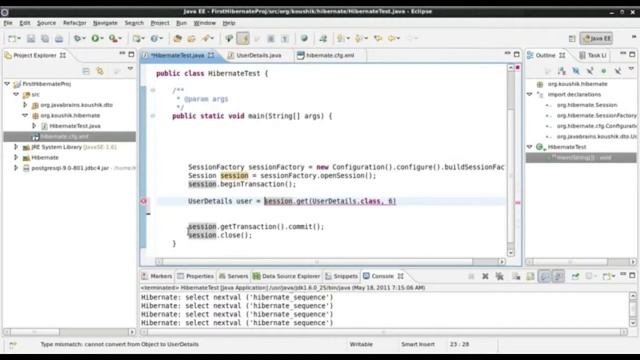Image resolution: width=640 pixels, height=360 pixels.
Task: Toggle Hide Local Types in Outline
Action: pos(618,71)
